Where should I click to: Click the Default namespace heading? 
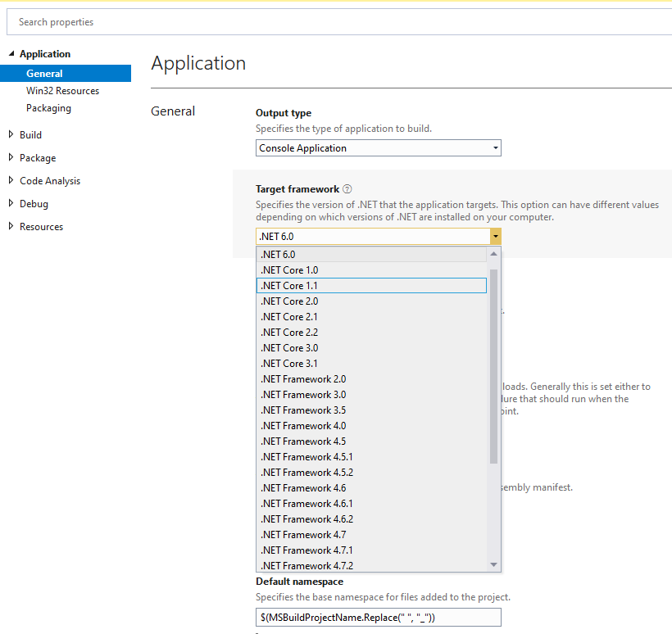pos(300,582)
